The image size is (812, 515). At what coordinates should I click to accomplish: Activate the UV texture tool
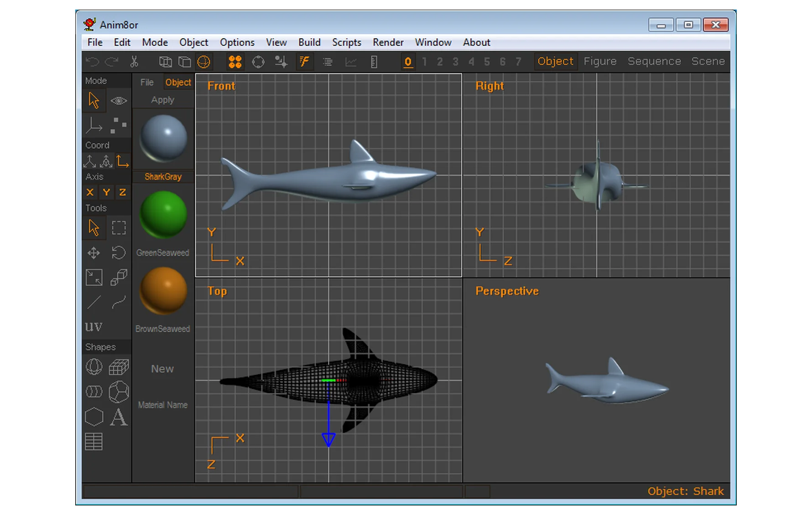click(x=94, y=326)
